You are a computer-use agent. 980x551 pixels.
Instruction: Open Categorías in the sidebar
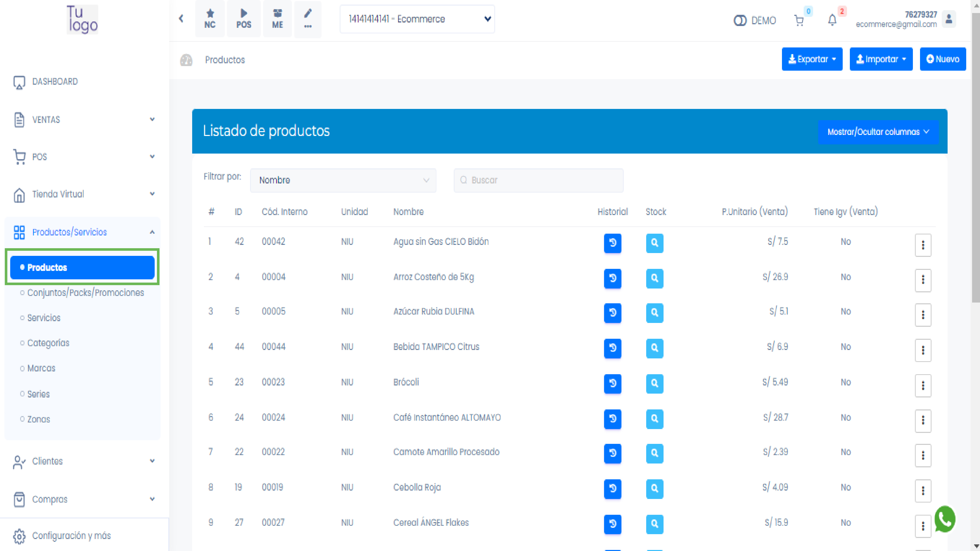click(48, 343)
